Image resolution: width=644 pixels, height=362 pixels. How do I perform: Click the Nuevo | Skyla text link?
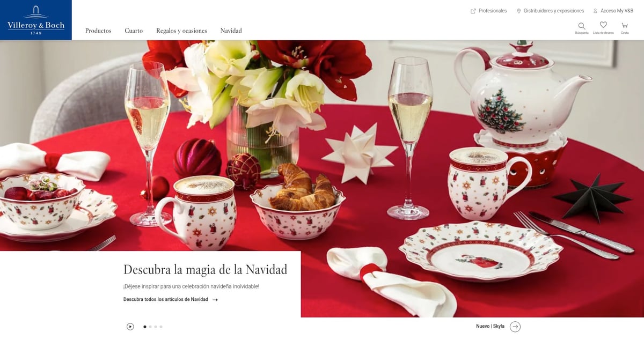coord(490,326)
